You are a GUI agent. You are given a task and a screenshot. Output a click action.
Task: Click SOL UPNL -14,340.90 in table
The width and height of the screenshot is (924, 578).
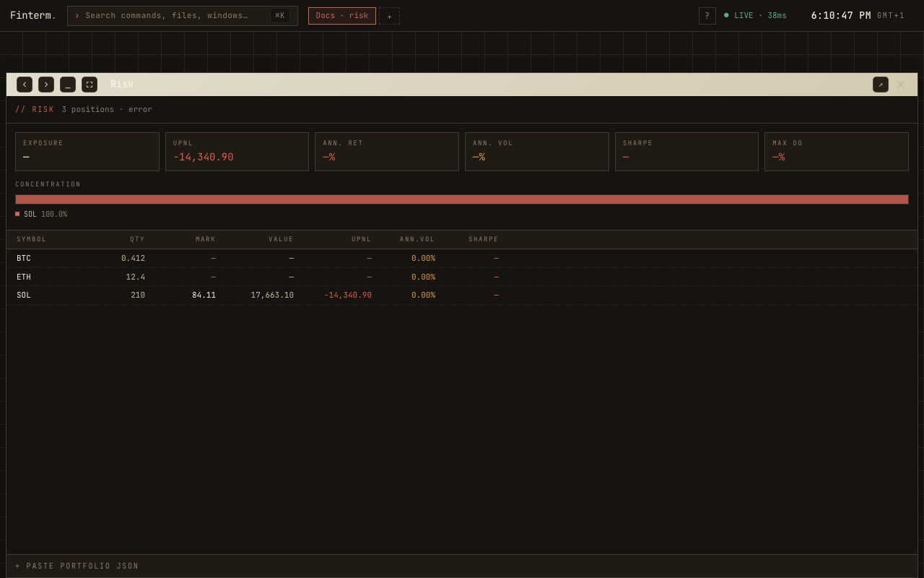348,296
